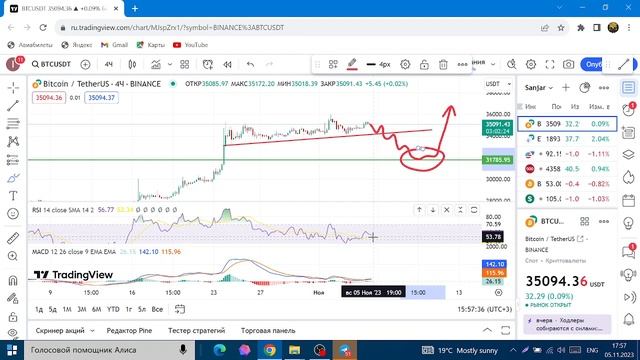Expand the bottom panel chevron
The image size is (640, 360).
pyautogui.click(x=487, y=330)
